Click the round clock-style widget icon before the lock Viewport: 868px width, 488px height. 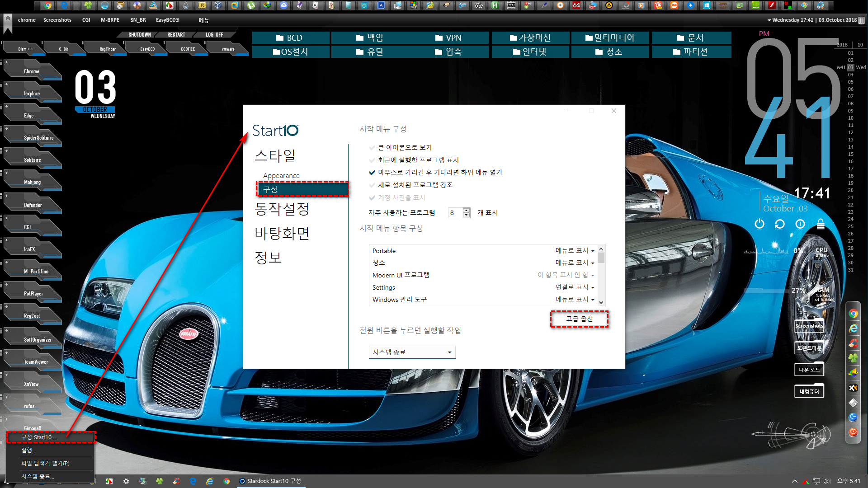pyautogui.click(x=800, y=224)
